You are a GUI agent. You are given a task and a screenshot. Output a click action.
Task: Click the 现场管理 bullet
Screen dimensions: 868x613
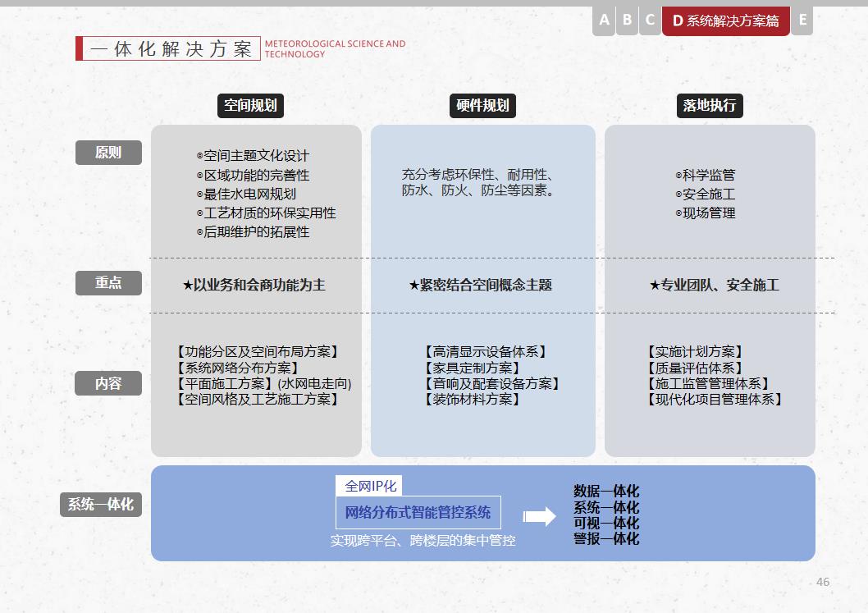[x=706, y=213]
